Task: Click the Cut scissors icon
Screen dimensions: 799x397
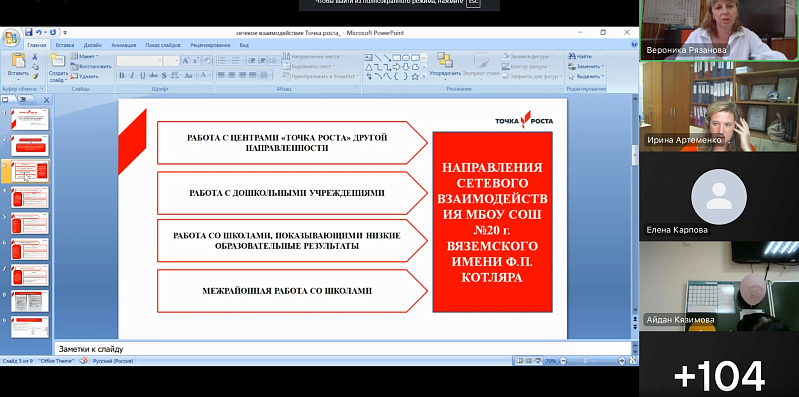Action: point(35,57)
